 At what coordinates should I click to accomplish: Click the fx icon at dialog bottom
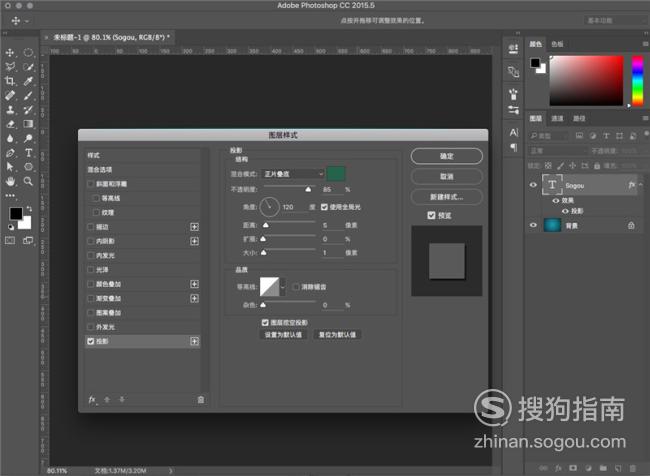[x=92, y=400]
